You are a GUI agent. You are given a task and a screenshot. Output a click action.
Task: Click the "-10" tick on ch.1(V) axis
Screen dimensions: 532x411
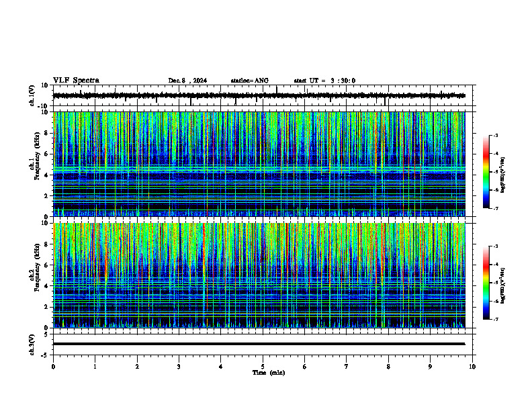coord(44,106)
